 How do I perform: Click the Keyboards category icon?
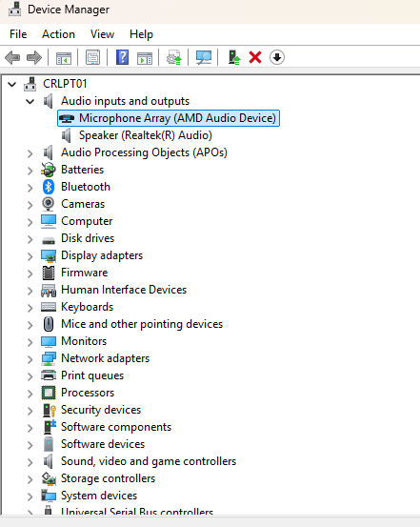[x=49, y=307]
